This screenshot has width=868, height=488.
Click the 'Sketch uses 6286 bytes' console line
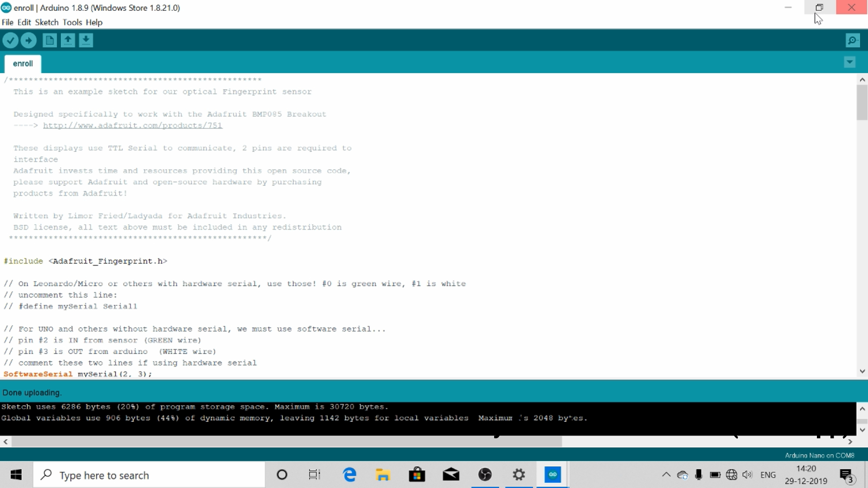[x=194, y=407]
